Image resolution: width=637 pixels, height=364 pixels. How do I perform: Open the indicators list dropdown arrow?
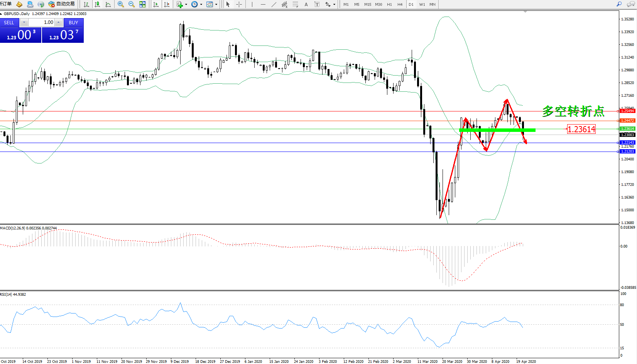pos(186,5)
